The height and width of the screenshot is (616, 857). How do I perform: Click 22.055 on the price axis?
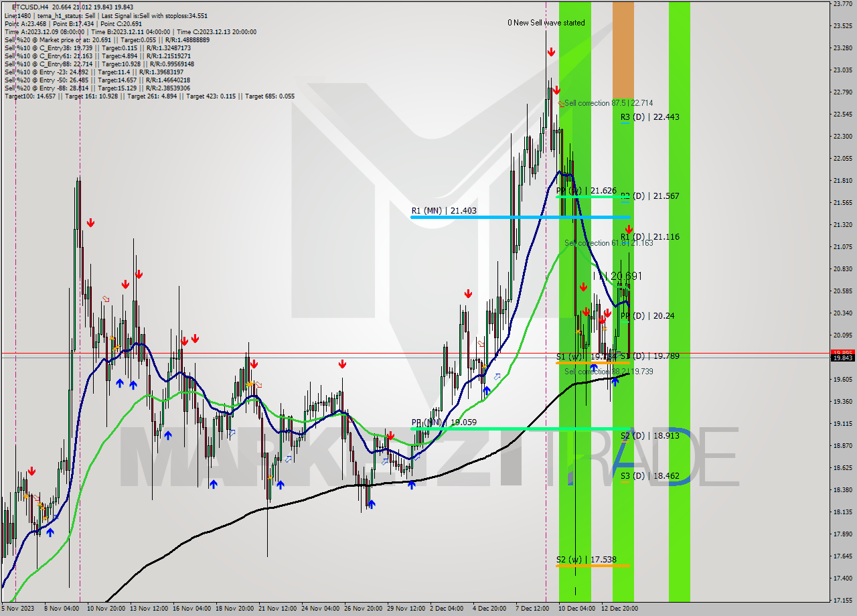[842, 159]
